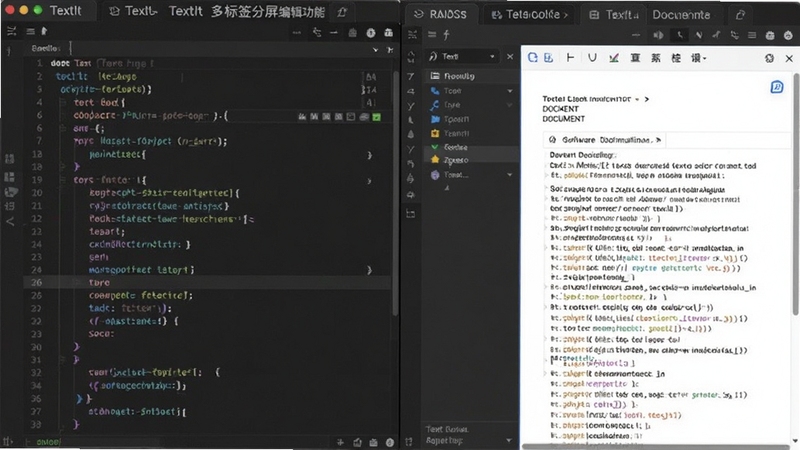Switch to the first TextIt tab in left window
The image size is (800, 450).
click(x=133, y=11)
